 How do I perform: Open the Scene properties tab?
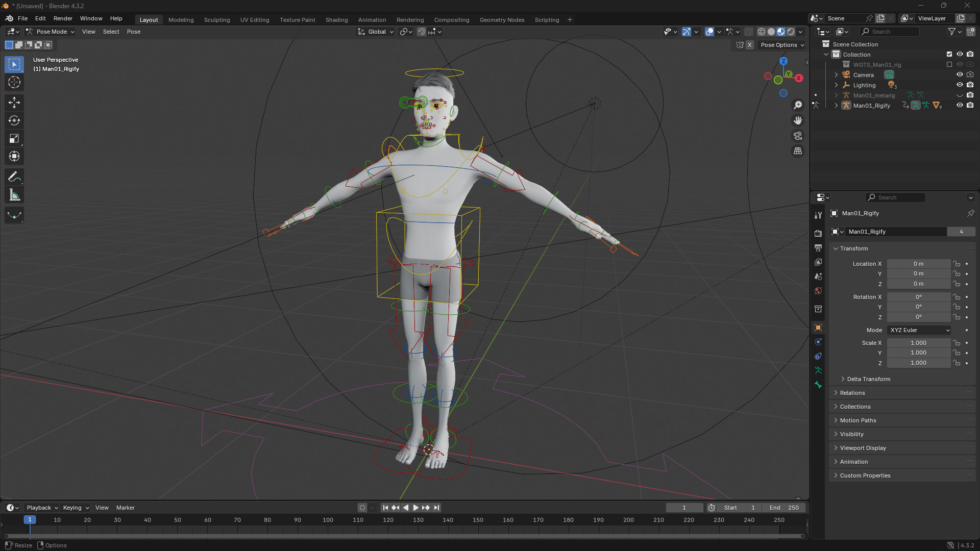pos(818,276)
